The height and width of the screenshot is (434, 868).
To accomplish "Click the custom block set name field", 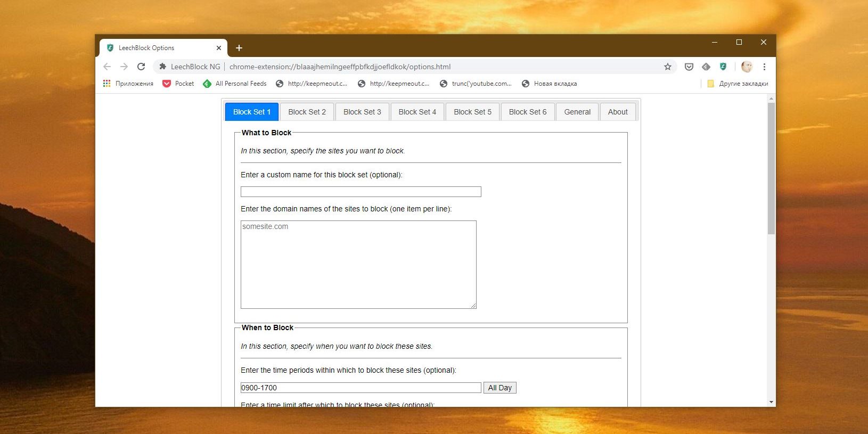I will pyautogui.click(x=361, y=192).
